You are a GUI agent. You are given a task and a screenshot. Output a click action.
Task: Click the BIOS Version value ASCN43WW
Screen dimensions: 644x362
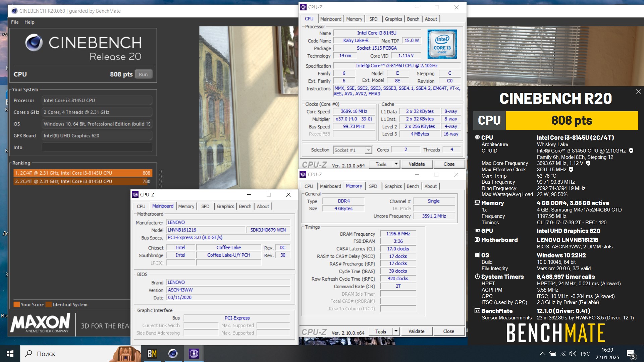click(x=228, y=290)
